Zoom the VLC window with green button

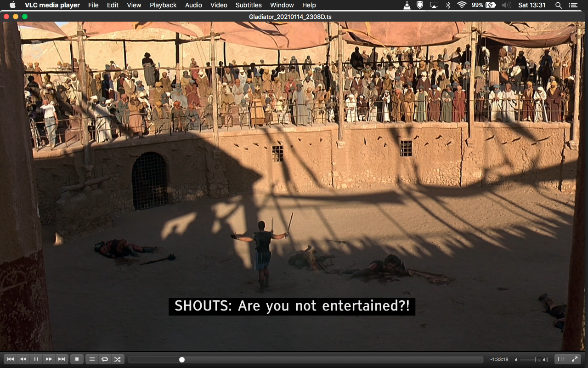click(x=25, y=17)
